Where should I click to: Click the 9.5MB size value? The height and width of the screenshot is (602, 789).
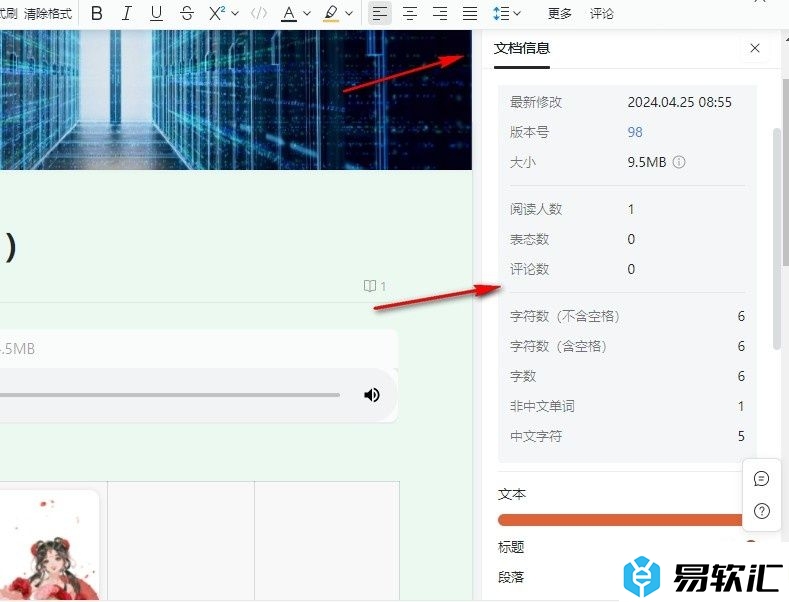647,162
